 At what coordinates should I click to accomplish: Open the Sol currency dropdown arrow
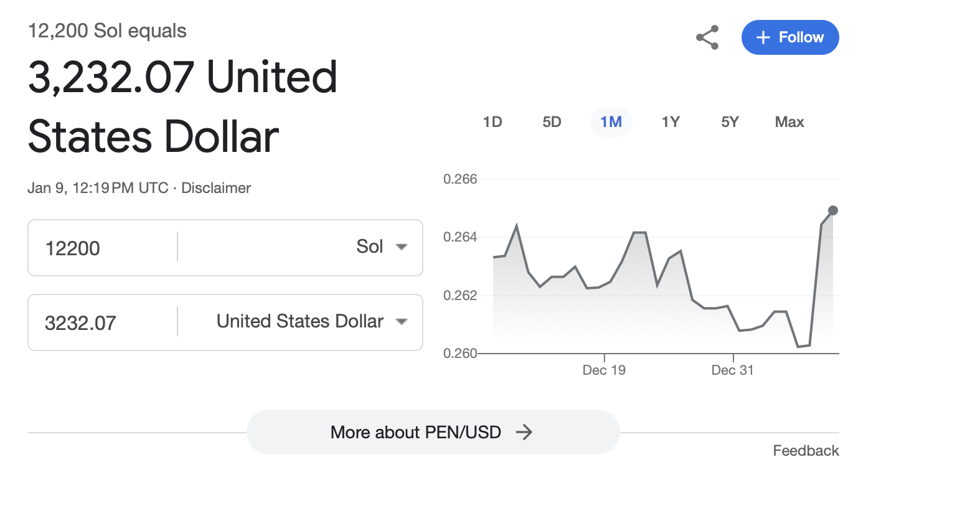(x=402, y=247)
